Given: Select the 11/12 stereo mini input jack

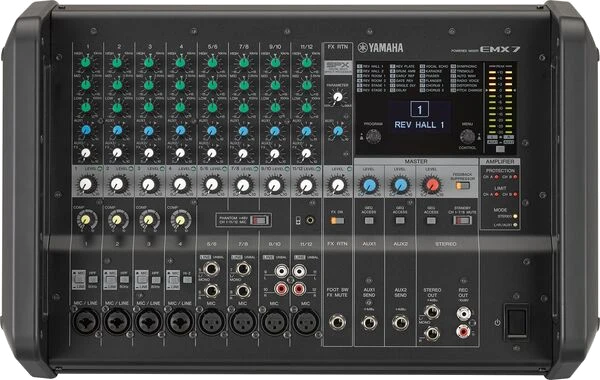Looking at the screenshot, I should click(310, 220).
